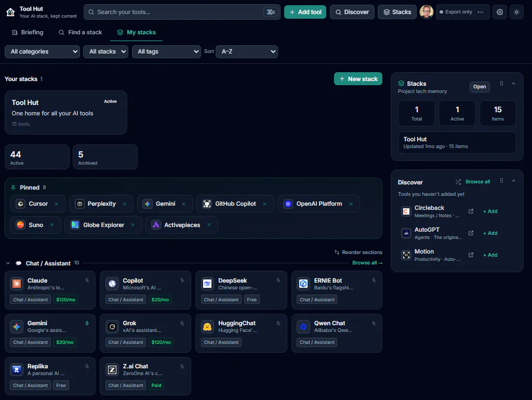This screenshot has width=532, height=400.
Task: Collapse the Stacks side panel
Action: pos(514,84)
